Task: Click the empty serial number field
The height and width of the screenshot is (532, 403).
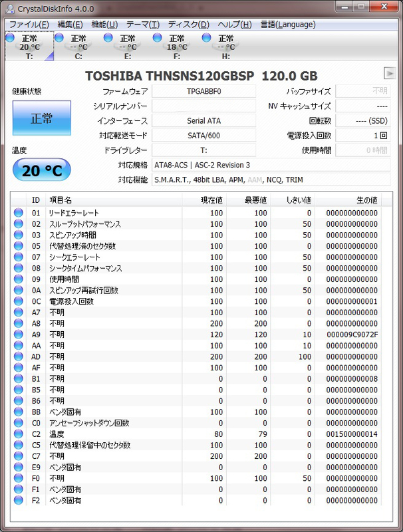Action: click(204, 106)
